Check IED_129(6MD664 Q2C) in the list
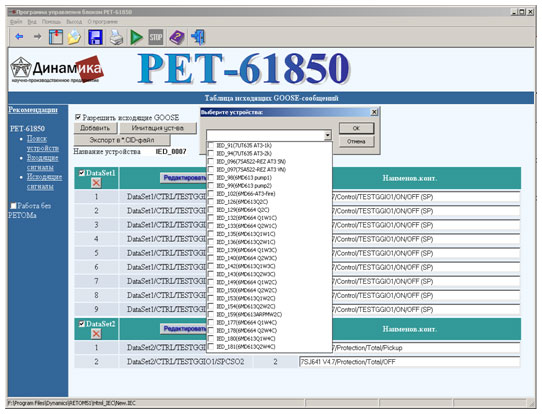Image resolution: width=542 pixels, height=414 pixels. [x=211, y=210]
